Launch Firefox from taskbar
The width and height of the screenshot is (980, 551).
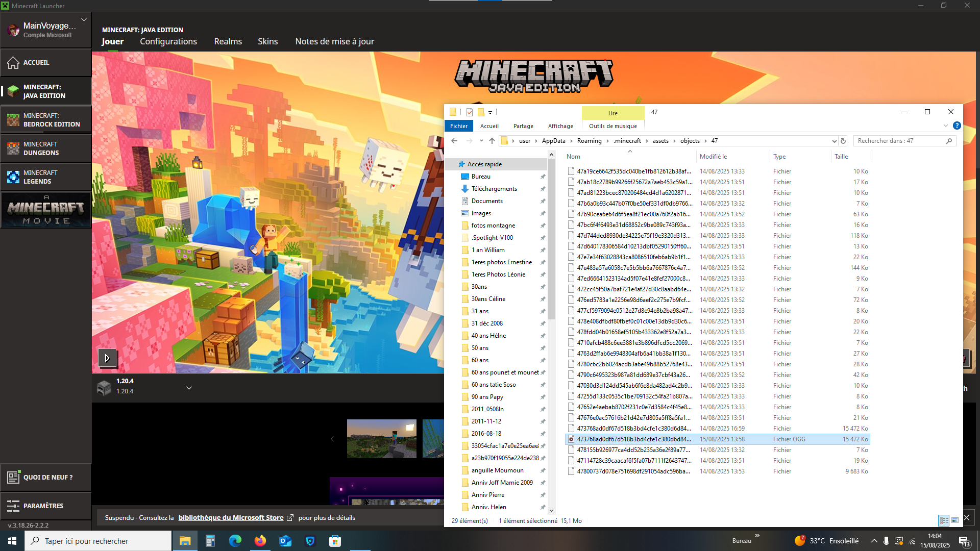tap(260, 541)
